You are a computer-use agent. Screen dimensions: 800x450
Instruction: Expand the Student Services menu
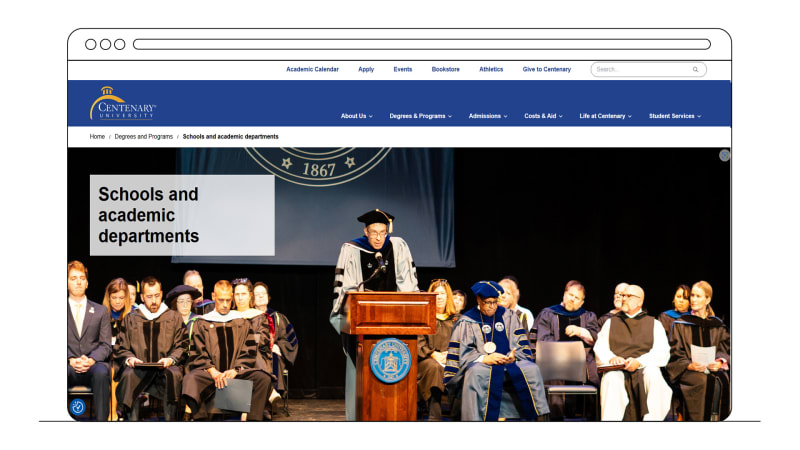[x=674, y=116]
